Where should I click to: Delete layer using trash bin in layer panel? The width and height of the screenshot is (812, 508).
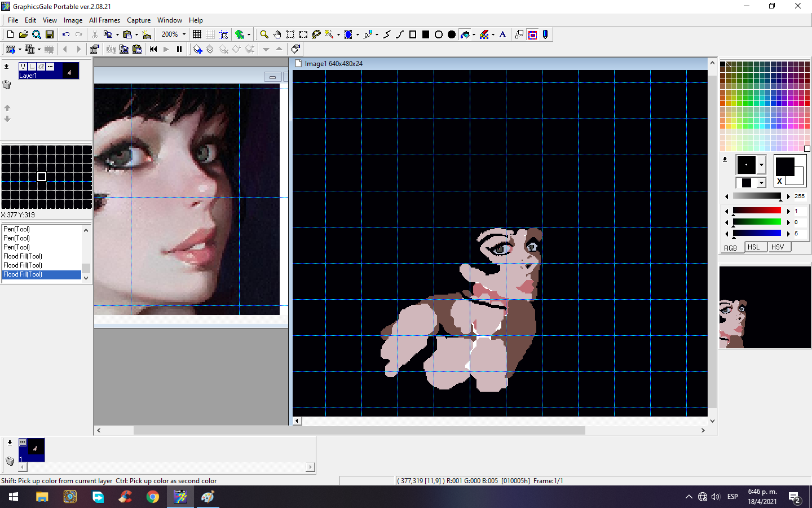[7, 85]
